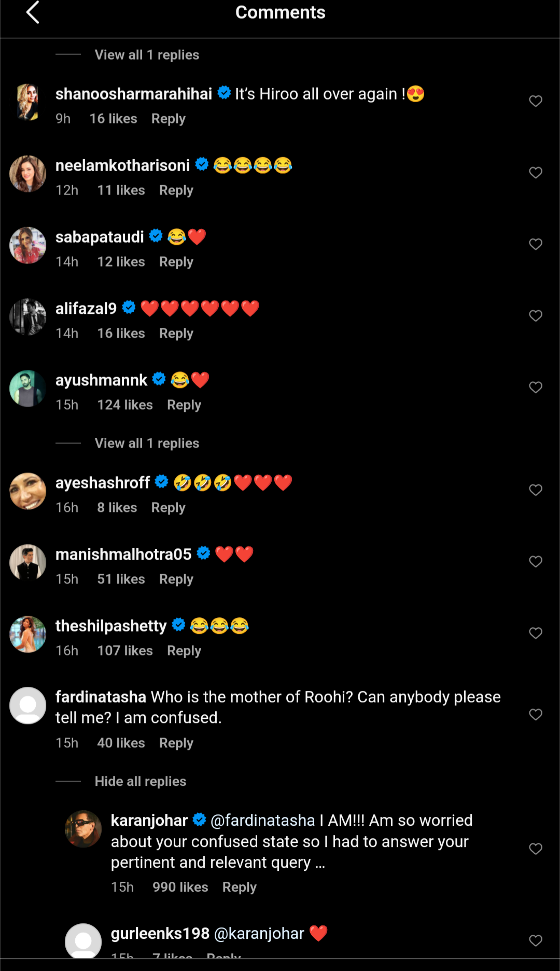This screenshot has width=560, height=971.
Task: Tap heart icon beside karanjohar's reply
Action: 536,849
